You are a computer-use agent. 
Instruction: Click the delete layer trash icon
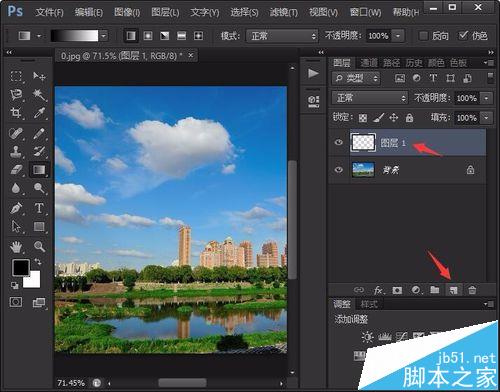pos(472,290)
